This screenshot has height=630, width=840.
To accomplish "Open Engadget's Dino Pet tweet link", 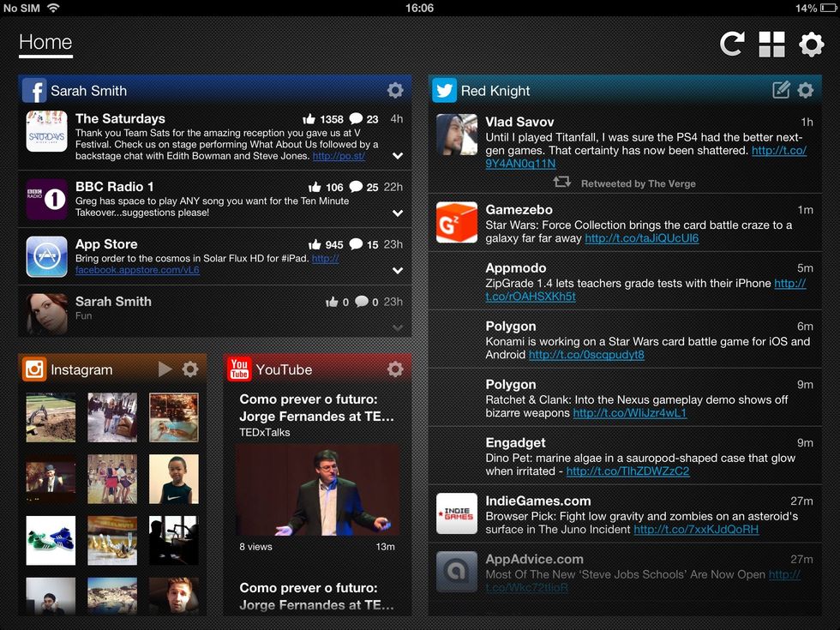I will click(x=627, y=471).
